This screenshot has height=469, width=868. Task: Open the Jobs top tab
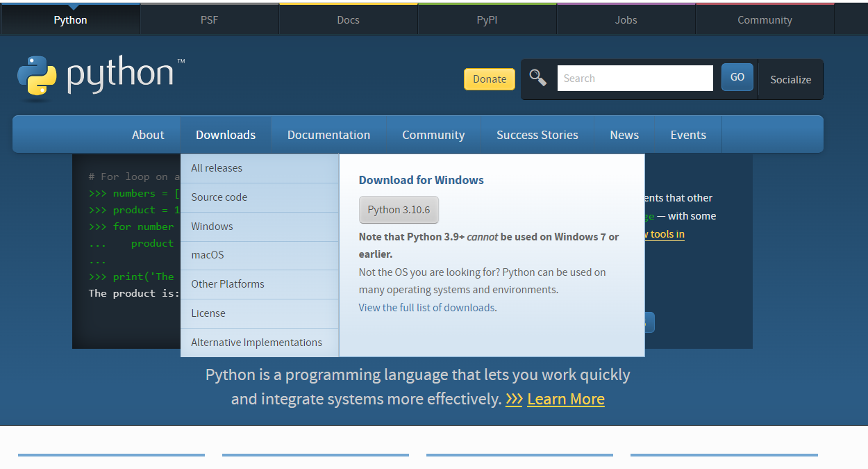(x=626, y=19)
